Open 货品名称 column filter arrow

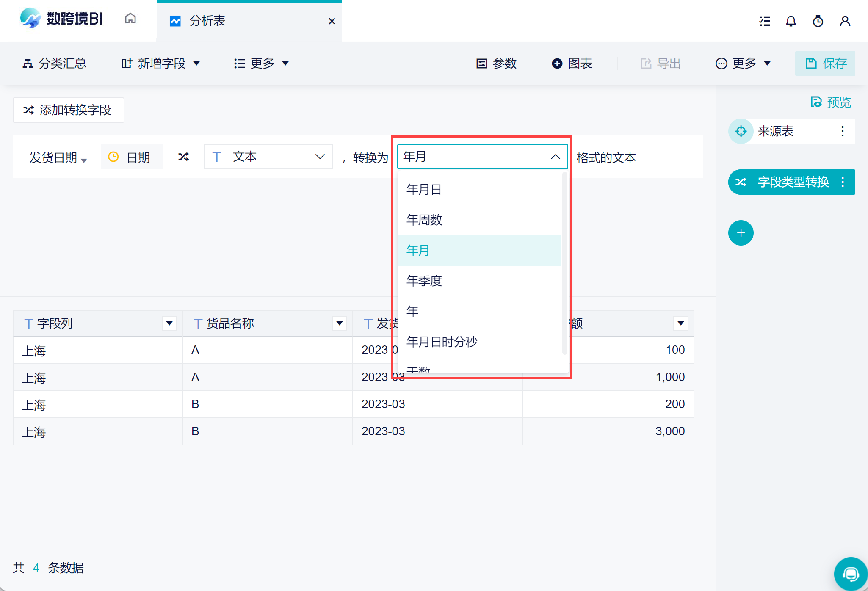pos(339,323)
